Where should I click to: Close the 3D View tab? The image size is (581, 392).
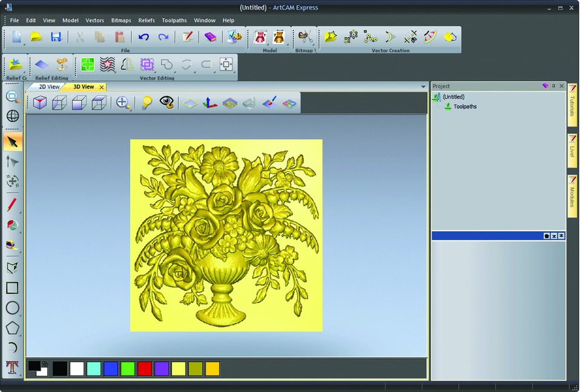click(x=101, y=87)
